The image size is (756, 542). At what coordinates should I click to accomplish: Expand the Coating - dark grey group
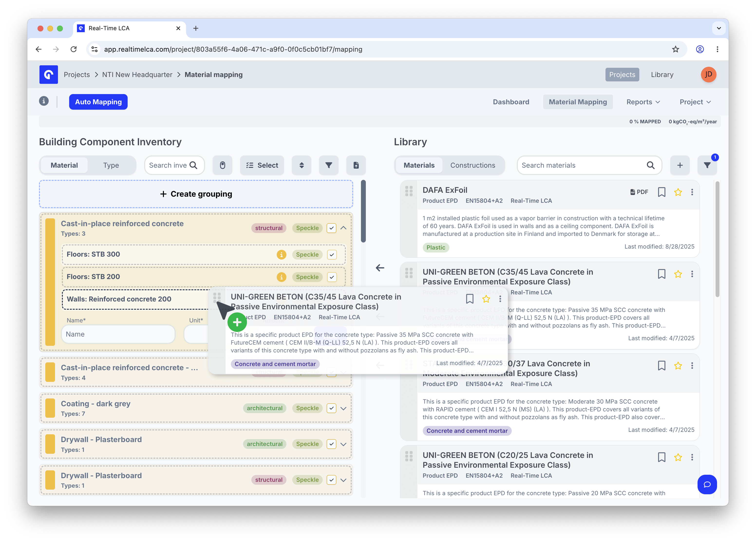tap(344, 408)
